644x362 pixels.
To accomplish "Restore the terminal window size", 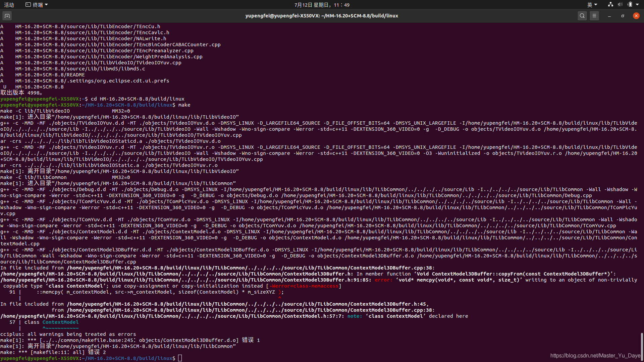I will [623, 16].
